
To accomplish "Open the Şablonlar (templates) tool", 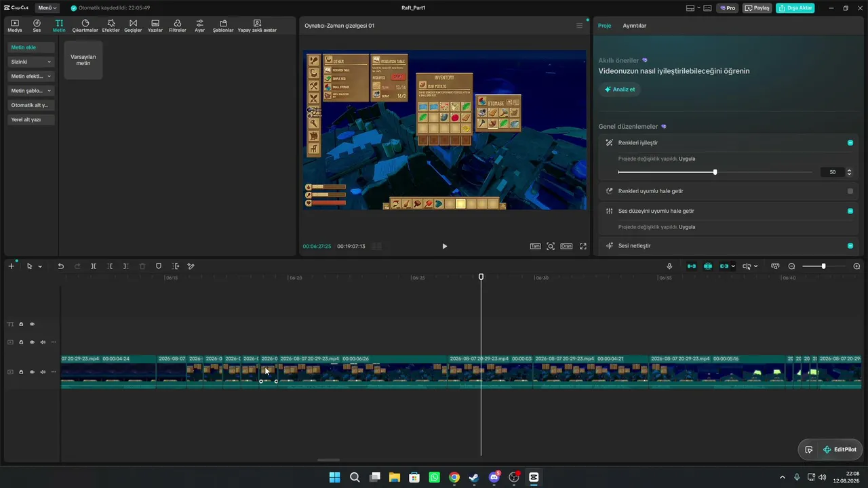I will pos(223,26).
